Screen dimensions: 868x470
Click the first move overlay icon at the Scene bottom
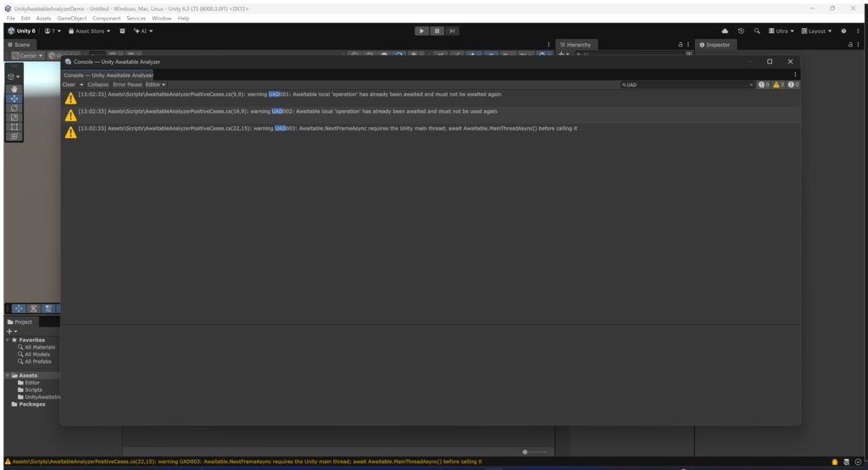[x=19, y=309]
